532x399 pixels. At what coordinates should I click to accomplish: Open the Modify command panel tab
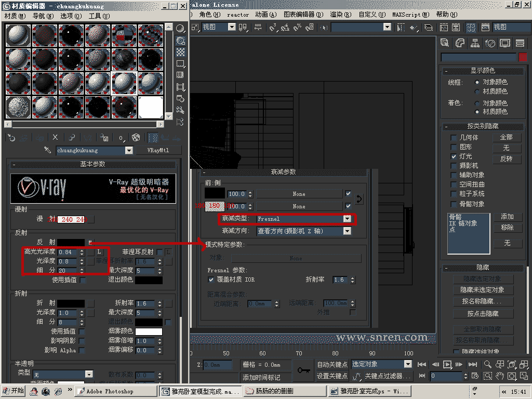(x=460, y=43)
